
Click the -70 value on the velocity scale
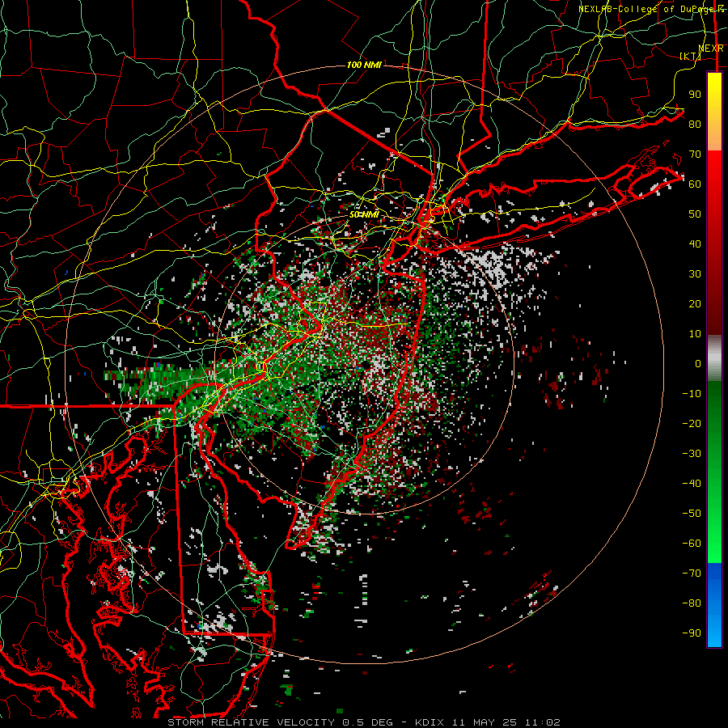692,574
